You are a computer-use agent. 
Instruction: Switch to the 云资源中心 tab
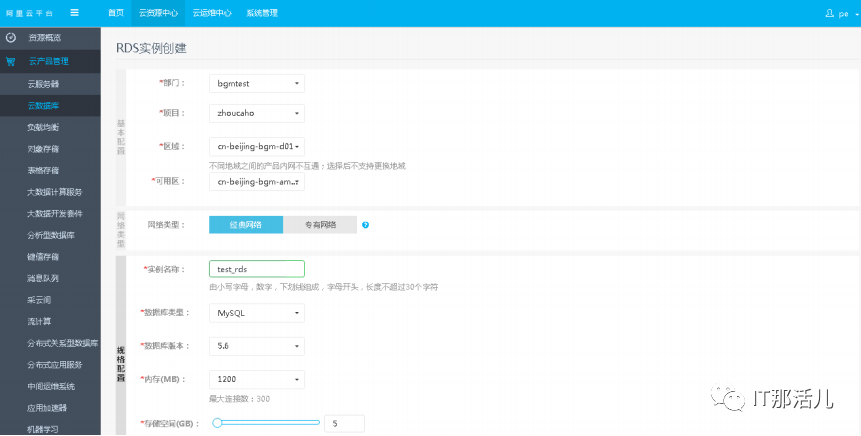point(158,13)
